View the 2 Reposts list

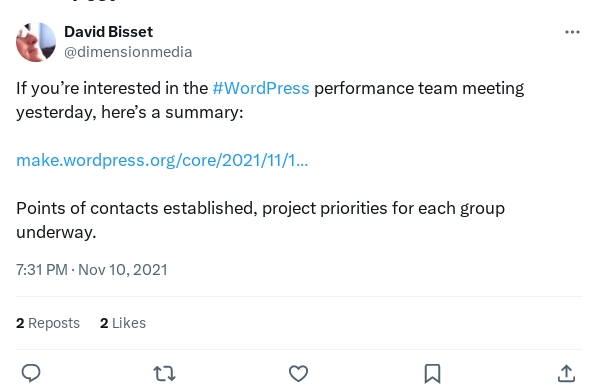[48, 323]
